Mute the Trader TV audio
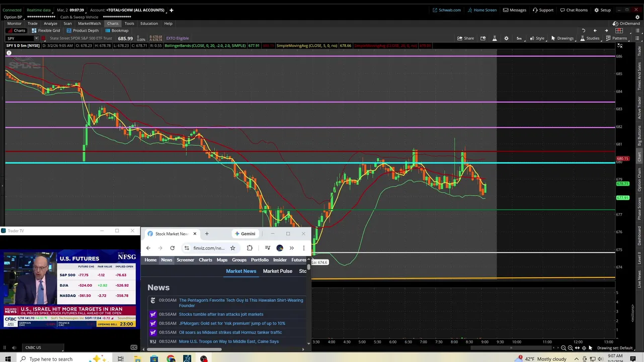 [x=14, y=347]
